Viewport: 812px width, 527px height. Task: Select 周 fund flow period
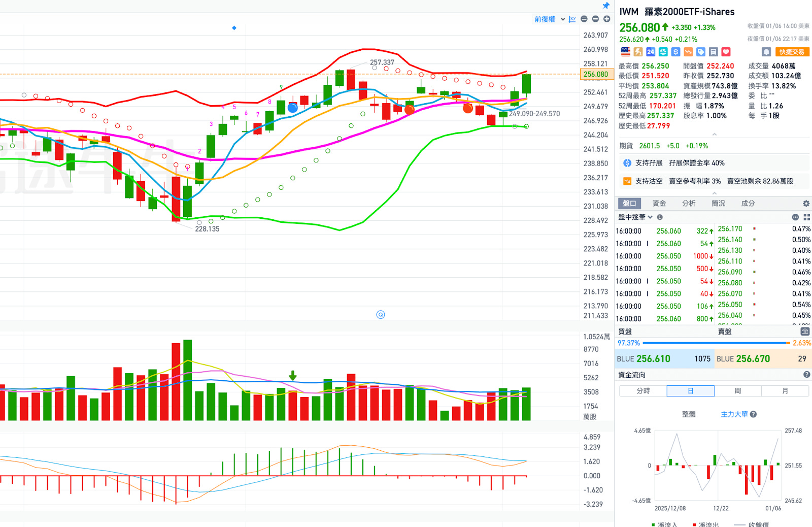(737, 391)
